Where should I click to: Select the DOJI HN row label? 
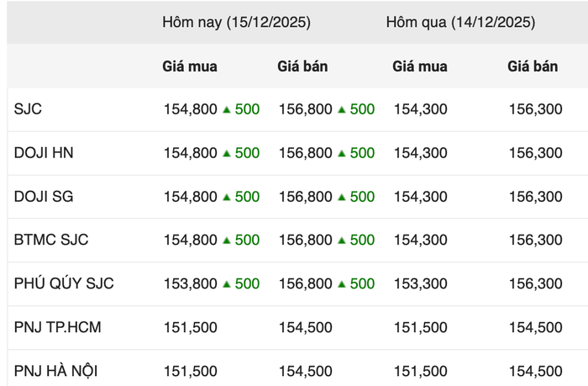[43, 153]
